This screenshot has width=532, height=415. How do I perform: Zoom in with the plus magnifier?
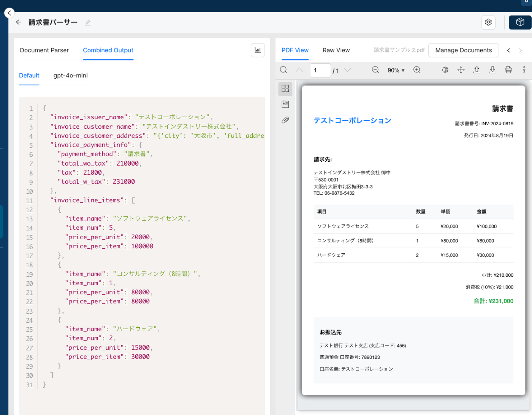tap(417, 70)
